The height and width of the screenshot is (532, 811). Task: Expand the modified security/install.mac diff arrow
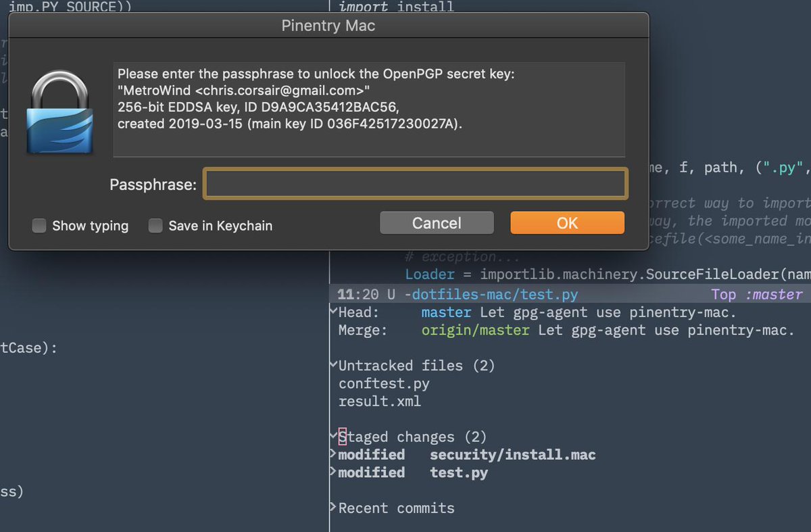click(x=333, y=454)
